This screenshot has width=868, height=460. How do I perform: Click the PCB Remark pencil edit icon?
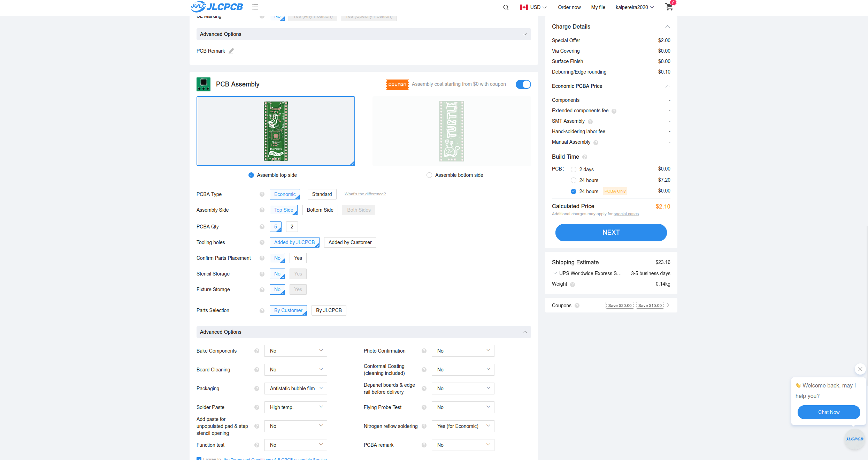(x=231, y=51)
